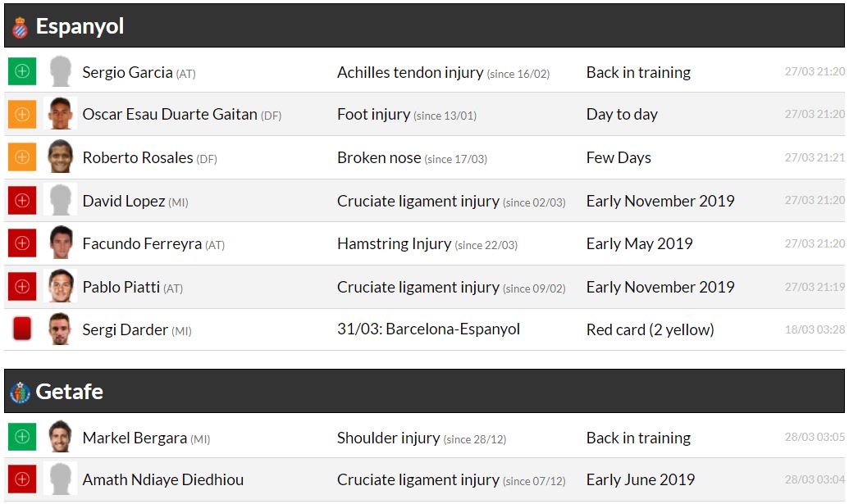Click Amath Ndiaye's red injury status icon
The width and height of the screenshot is (849, 504).
click(x=22, y=479)
